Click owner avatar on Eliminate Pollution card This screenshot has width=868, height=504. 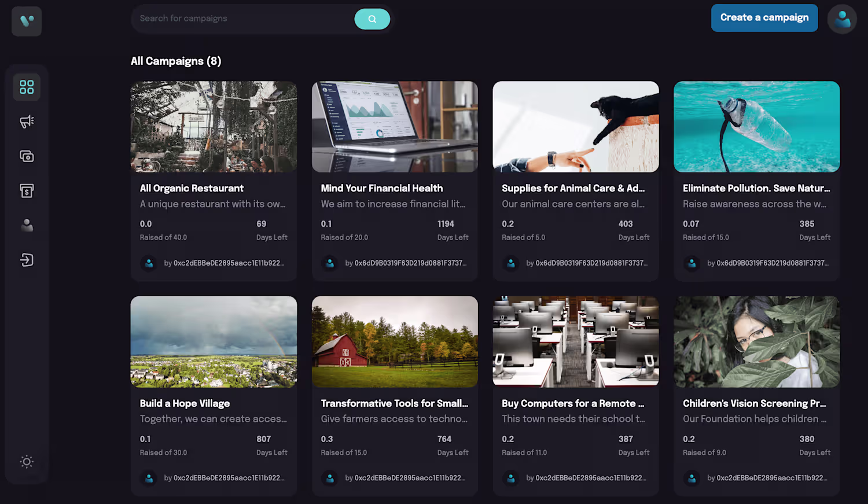692,263
